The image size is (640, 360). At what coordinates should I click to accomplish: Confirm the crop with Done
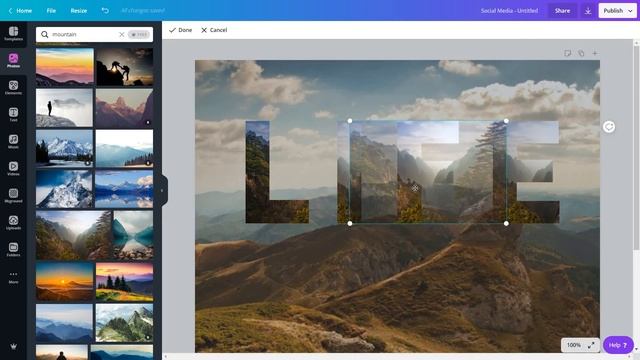(x=180, y=30)
